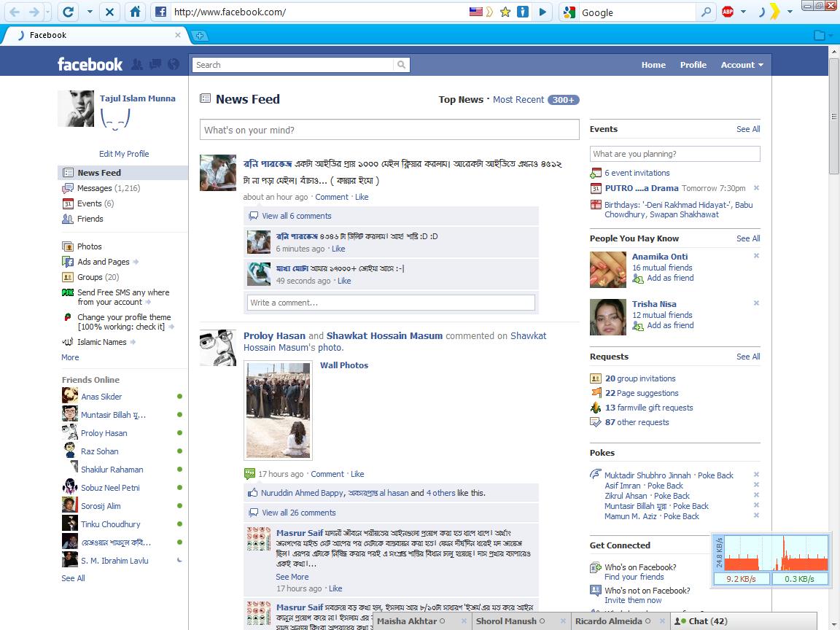
Task: Select Top News feed filter
Action: (x=461, y=100)
